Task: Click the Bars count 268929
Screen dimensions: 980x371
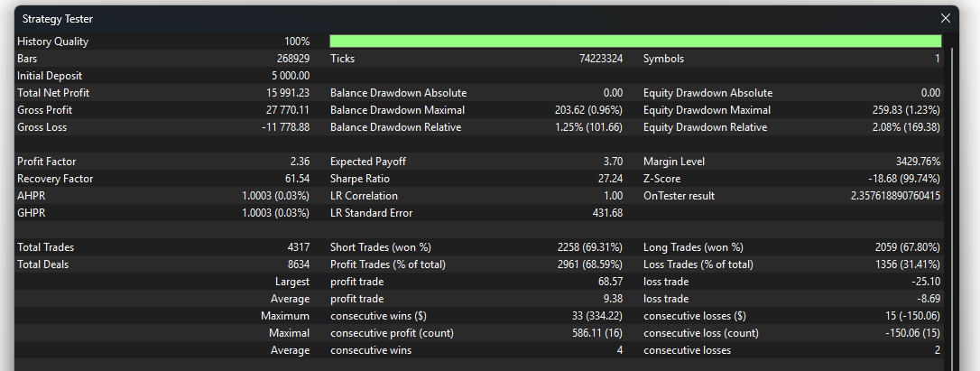Action: pyautogui.click(x=293, y=59)
